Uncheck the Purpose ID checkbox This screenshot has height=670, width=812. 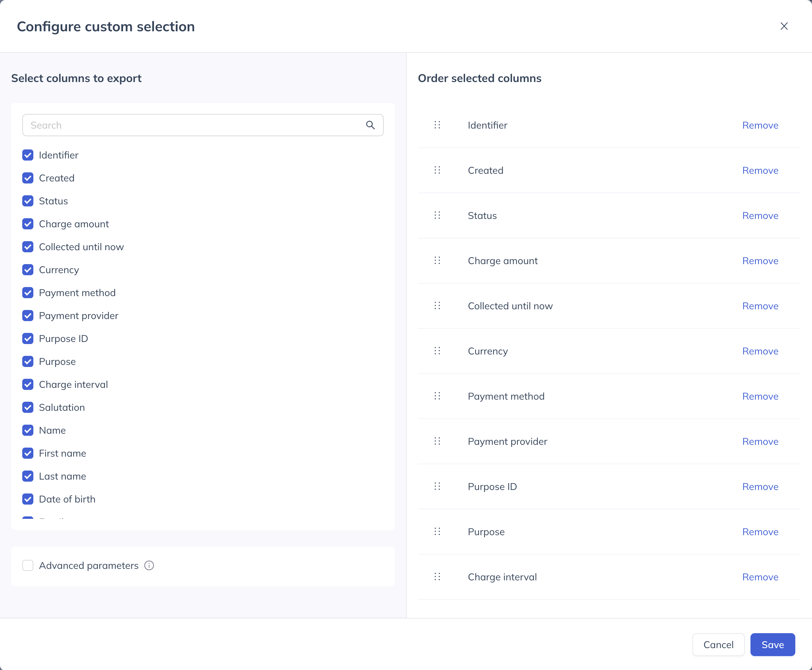[x=28, y=339]
